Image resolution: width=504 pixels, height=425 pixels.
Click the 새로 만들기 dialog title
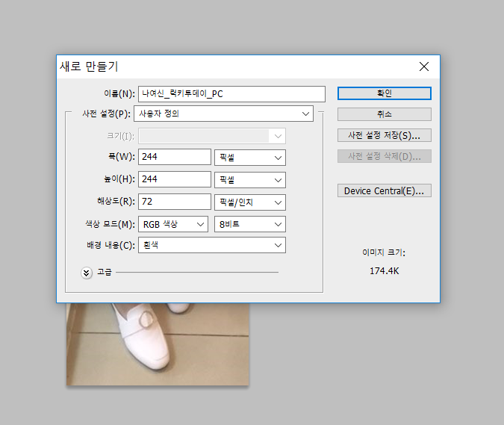pyautogui.click(x=89, y=66)
